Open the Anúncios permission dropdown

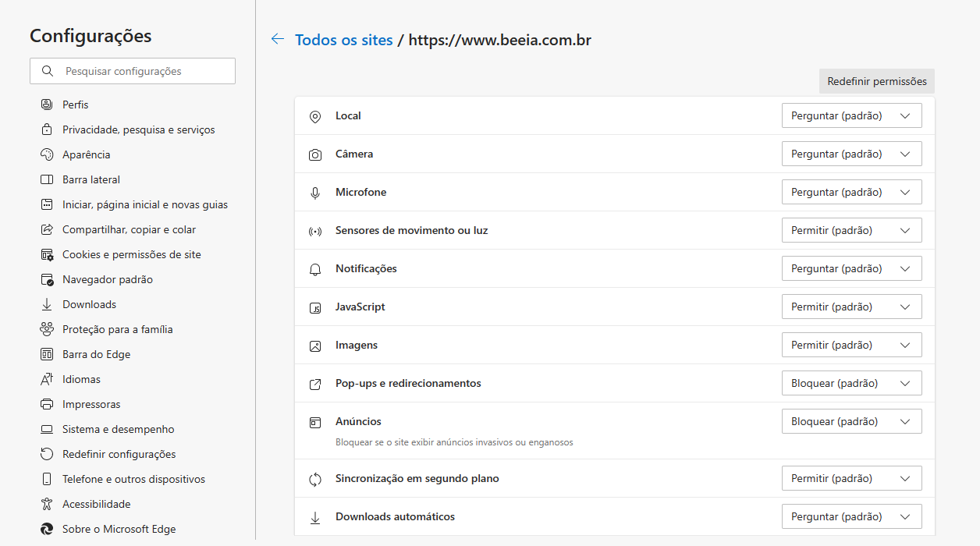click(852, 421)
